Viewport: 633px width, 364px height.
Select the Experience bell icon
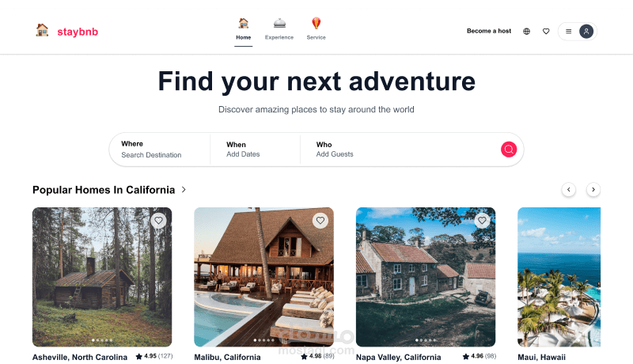pyautogui.click(x=279, y=24)
